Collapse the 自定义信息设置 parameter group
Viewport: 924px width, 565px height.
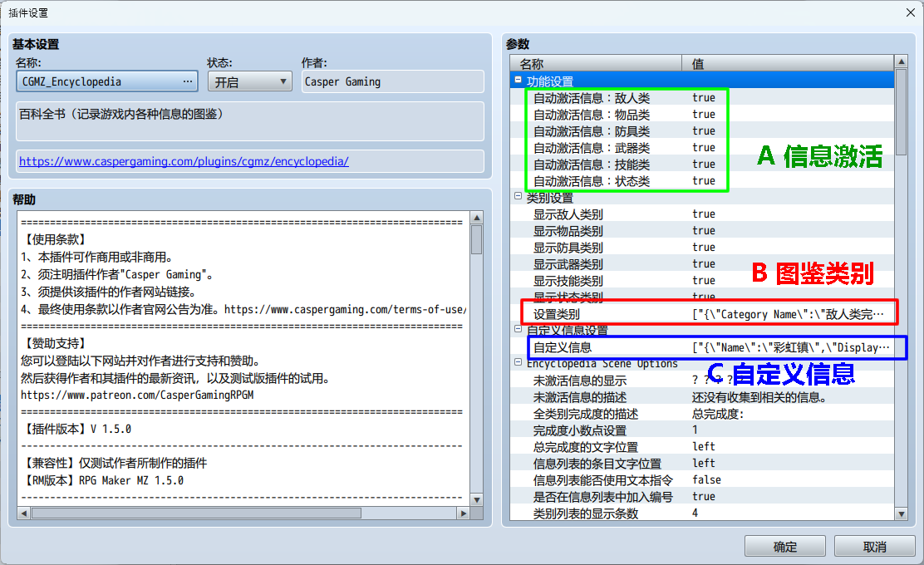point(518,329)
